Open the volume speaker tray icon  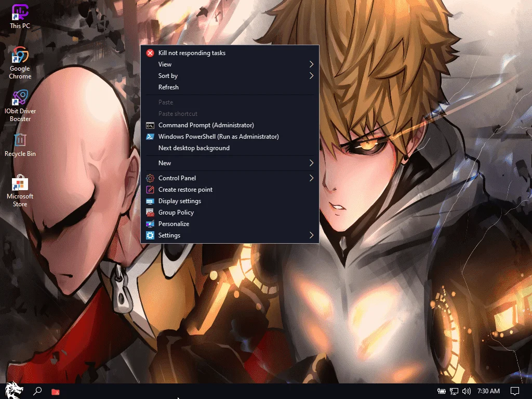467,391
